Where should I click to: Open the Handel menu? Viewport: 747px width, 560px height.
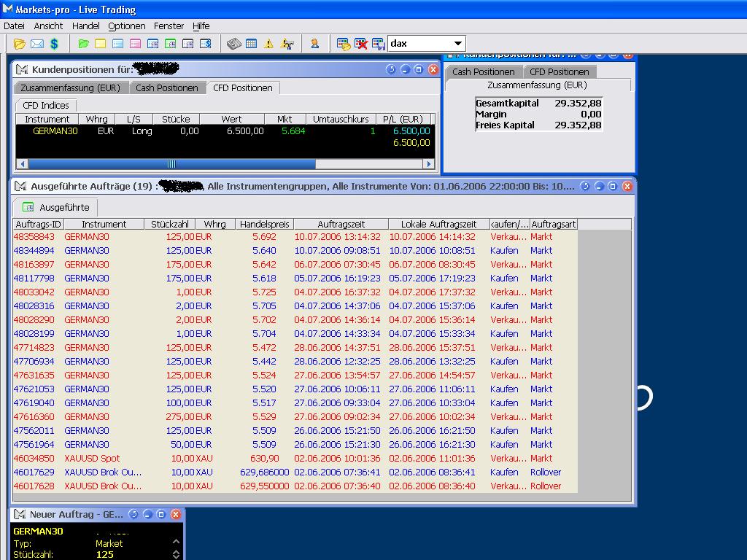[x=85, y=26]
